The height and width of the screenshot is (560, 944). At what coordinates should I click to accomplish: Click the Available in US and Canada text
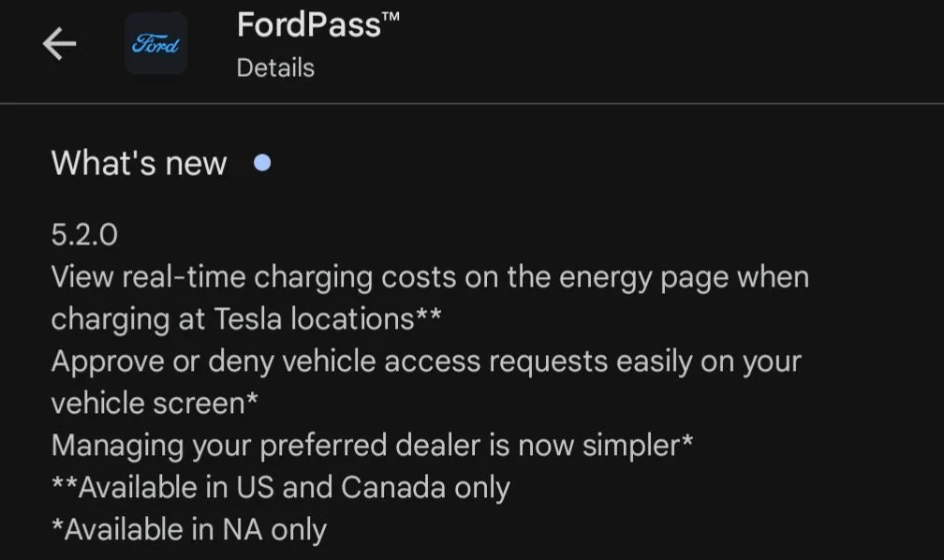(x=280, y=487)
